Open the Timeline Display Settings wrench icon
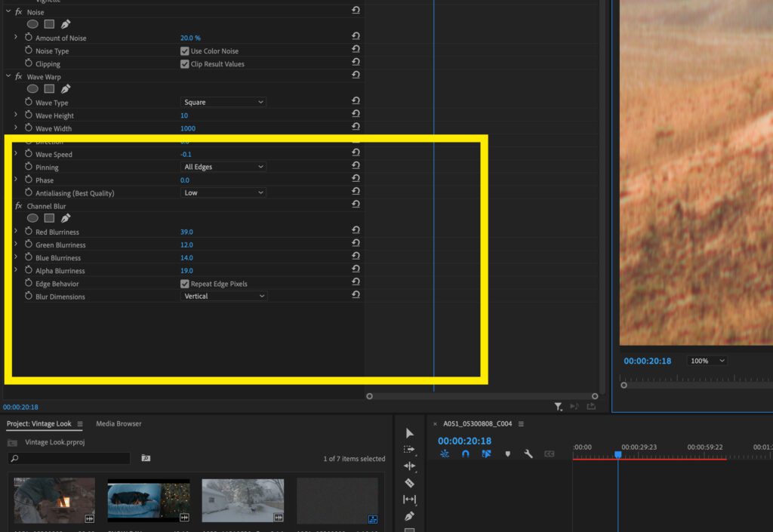The height and width of the screenshot is (532, 773). [x=528, y=454]
